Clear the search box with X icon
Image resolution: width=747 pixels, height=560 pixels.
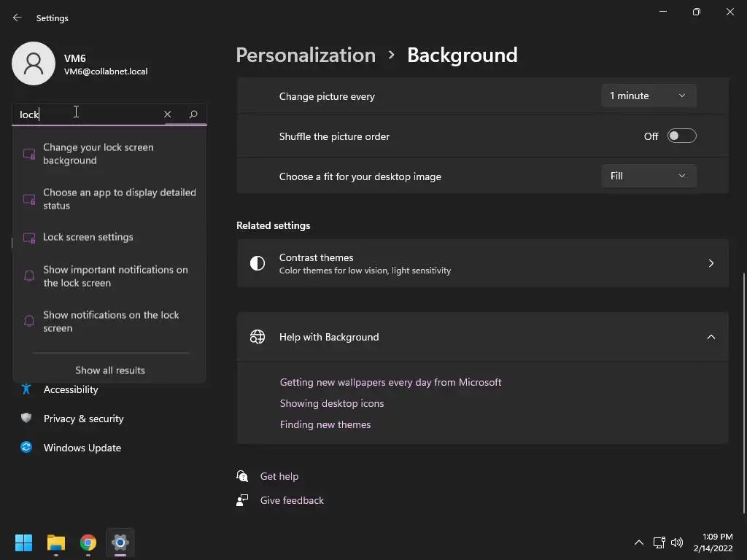click(x=167, y=114)
